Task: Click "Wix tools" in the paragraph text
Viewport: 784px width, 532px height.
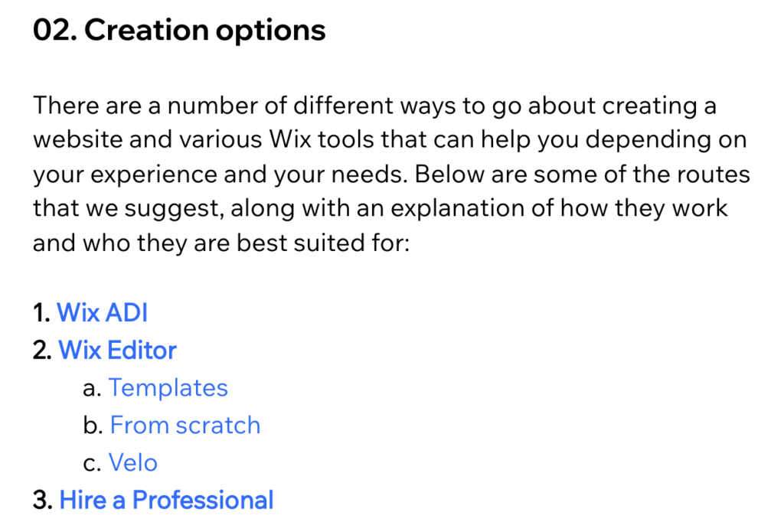Action: [x=318, y=141]
